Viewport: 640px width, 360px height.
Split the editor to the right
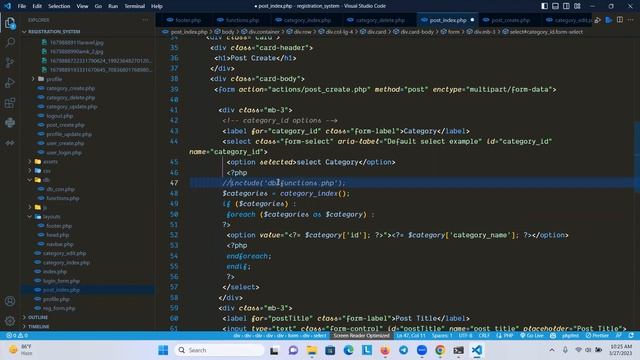coord(620,20)
